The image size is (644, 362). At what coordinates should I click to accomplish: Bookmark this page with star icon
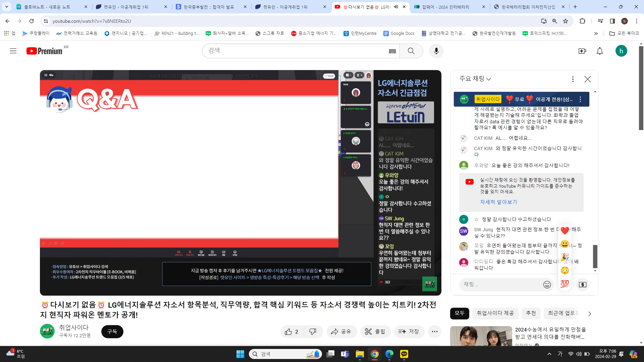[566, 21]
